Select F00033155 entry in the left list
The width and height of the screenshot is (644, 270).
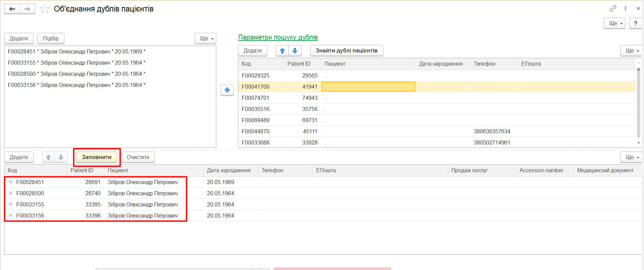[x=77, y=63]
